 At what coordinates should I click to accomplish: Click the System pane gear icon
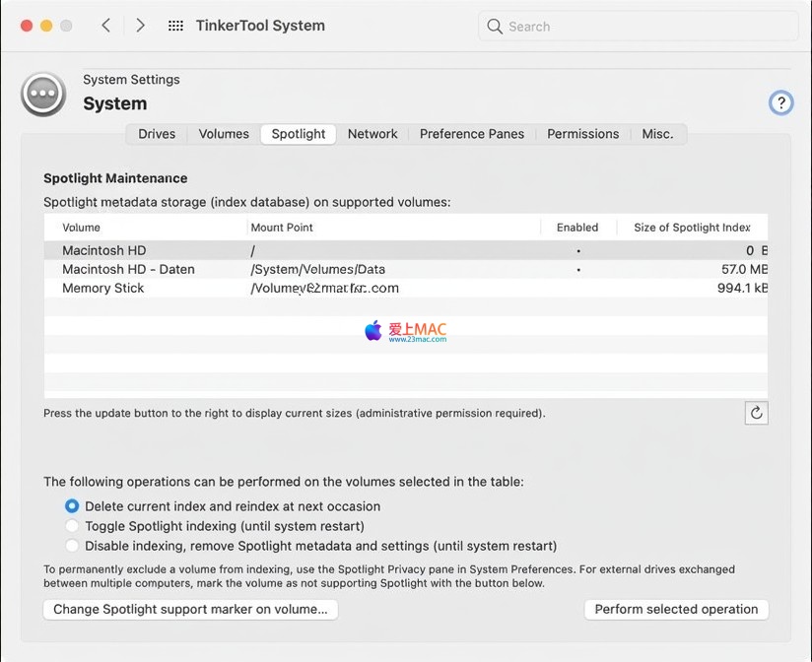(x=42, y=94)
